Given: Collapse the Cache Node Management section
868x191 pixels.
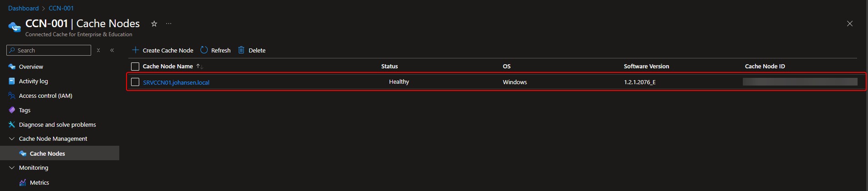Looking at the screenshot, I should point(12,138).
